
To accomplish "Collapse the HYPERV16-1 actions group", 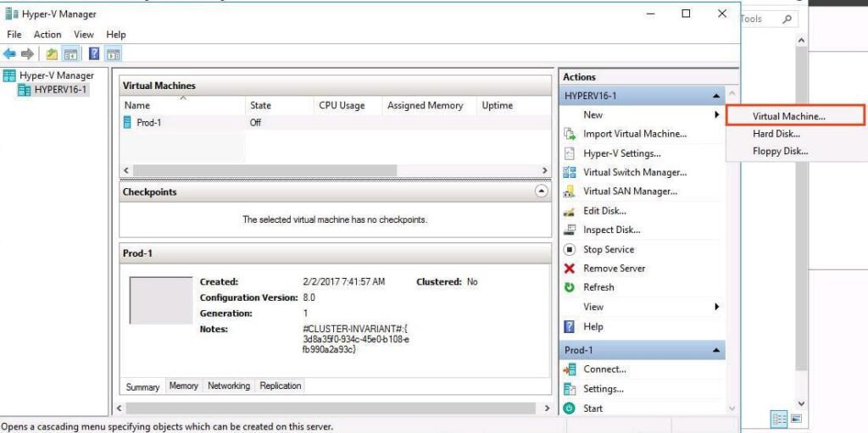I will pos(716,96).
